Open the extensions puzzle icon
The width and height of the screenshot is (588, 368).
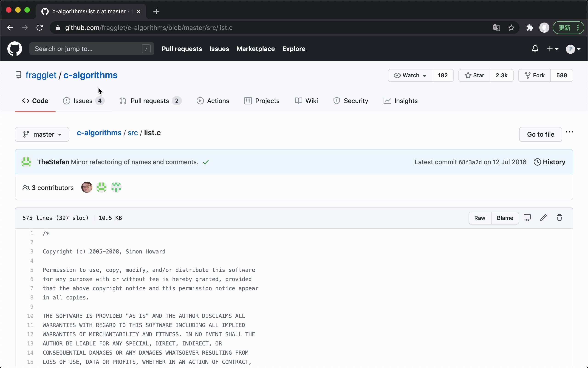[x=530, y=28]
